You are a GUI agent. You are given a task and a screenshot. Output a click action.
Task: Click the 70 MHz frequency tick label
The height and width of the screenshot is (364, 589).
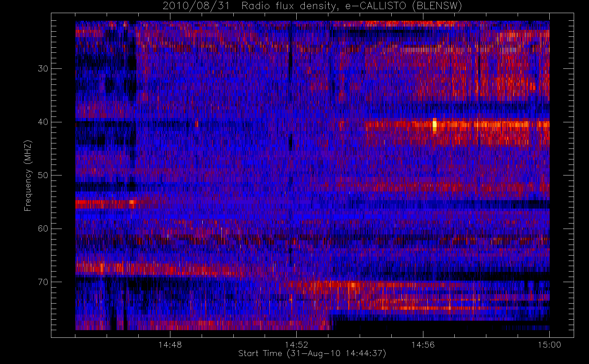[x=43, y=282]
